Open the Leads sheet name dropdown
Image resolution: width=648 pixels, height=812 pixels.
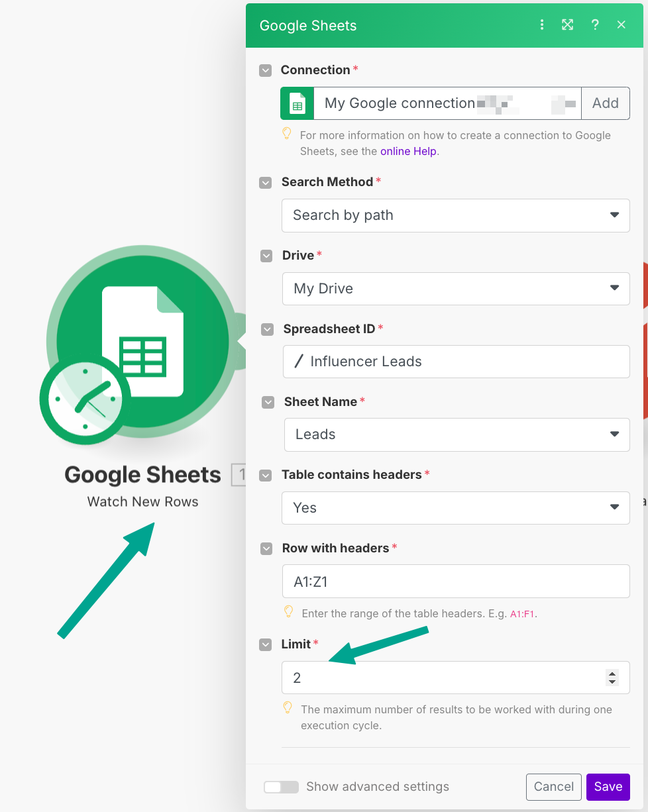point(457,434)
